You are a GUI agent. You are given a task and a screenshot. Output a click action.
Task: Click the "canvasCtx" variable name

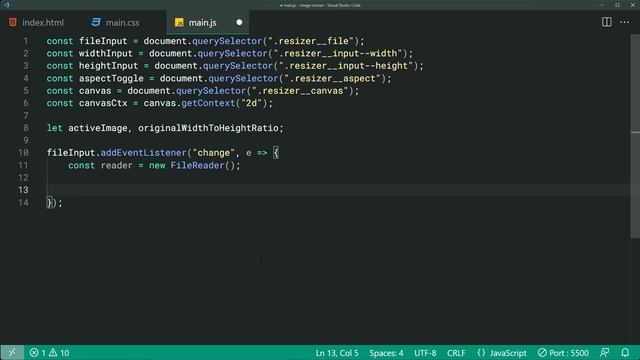[x=103, y=103]
